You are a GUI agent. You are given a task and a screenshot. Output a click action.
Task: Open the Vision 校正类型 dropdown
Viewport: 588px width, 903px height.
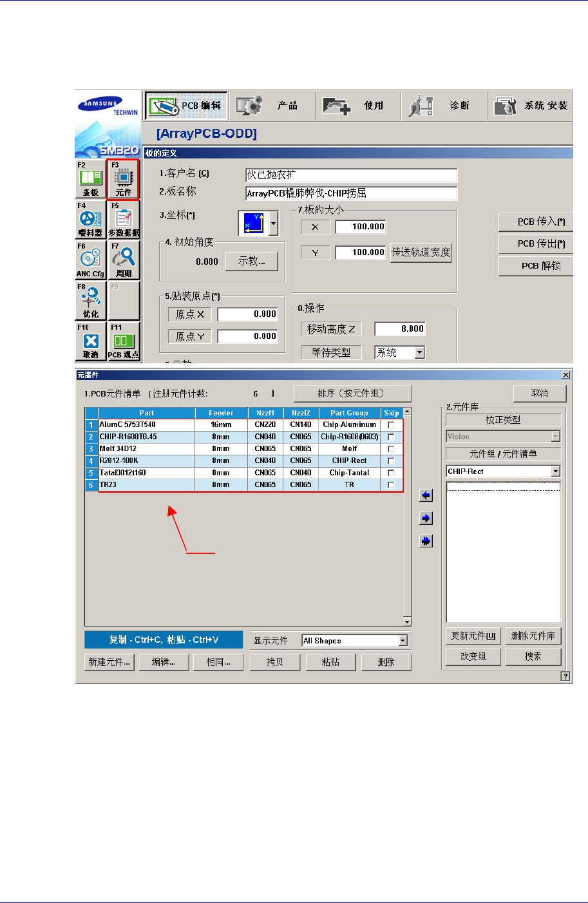point(556,437)
